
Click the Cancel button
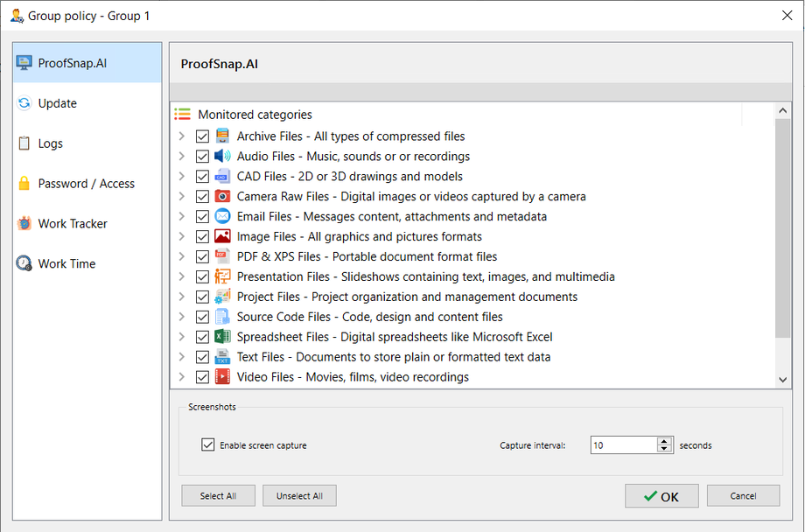(x=744, y=495)
